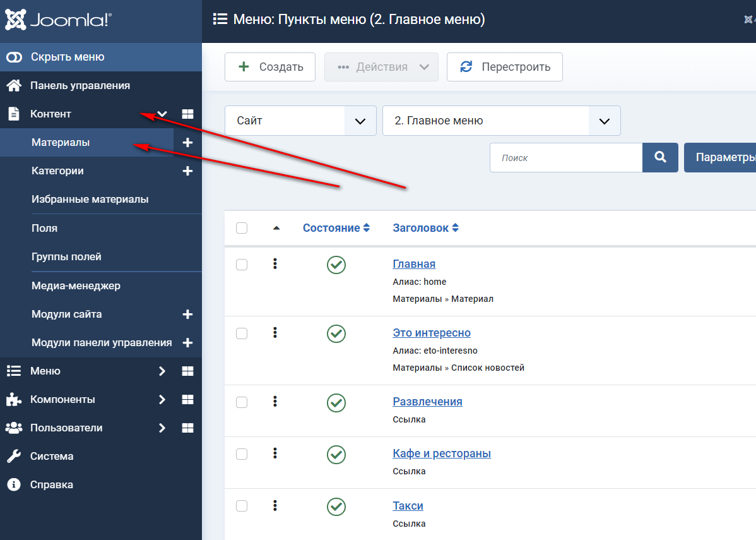Check the box for Развлечения row
Viewport: 756px width, 540px height.
point(242,402)
